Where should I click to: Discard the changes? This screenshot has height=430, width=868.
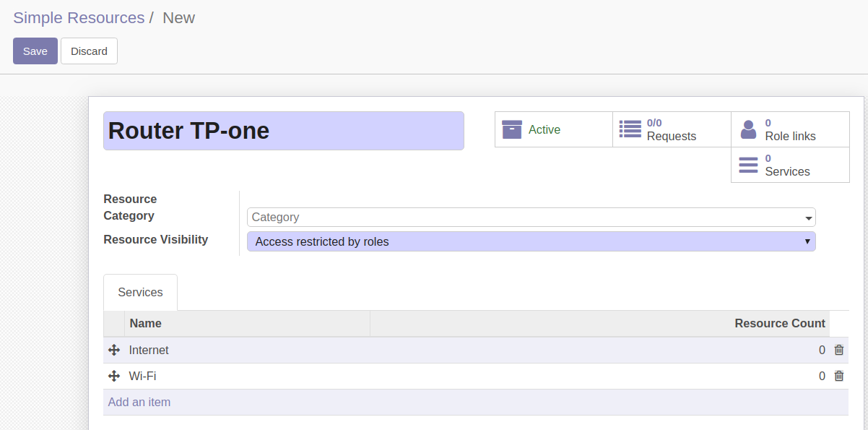pyautogui.click(x=89, y=51)
